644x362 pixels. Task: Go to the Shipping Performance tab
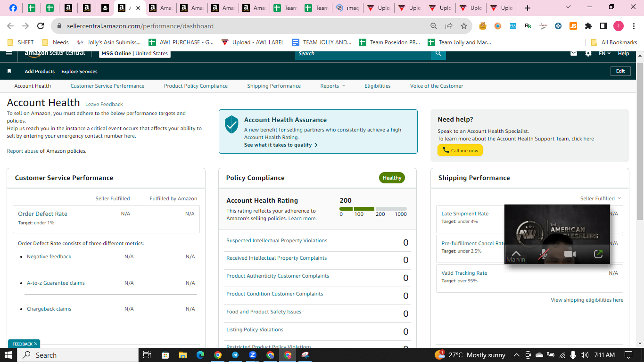tap(274, 86)
